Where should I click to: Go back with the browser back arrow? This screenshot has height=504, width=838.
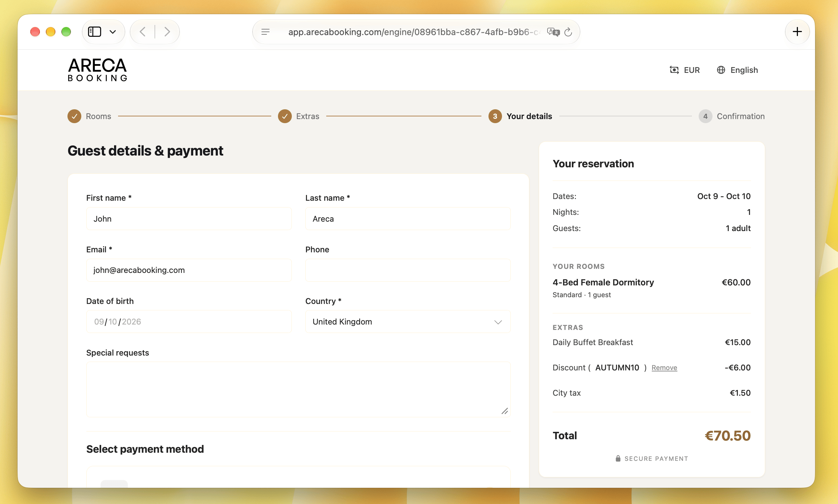(x=143, y=32)
